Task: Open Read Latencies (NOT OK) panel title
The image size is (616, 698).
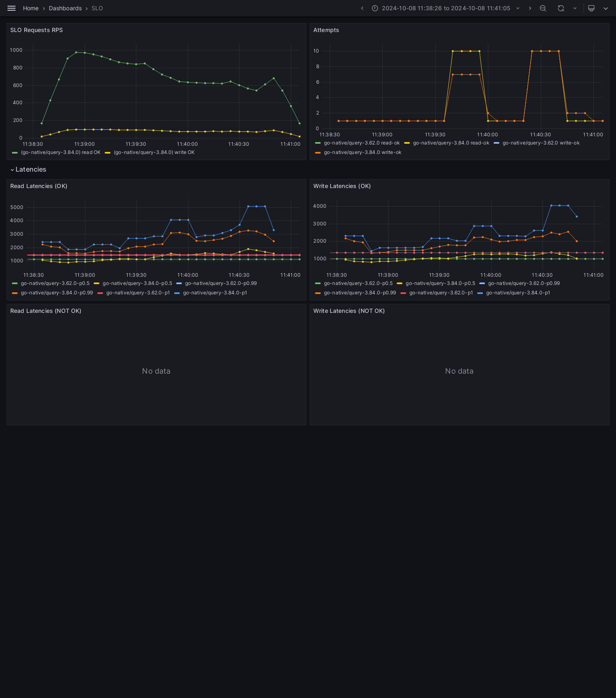Action: tap(46, 311)
